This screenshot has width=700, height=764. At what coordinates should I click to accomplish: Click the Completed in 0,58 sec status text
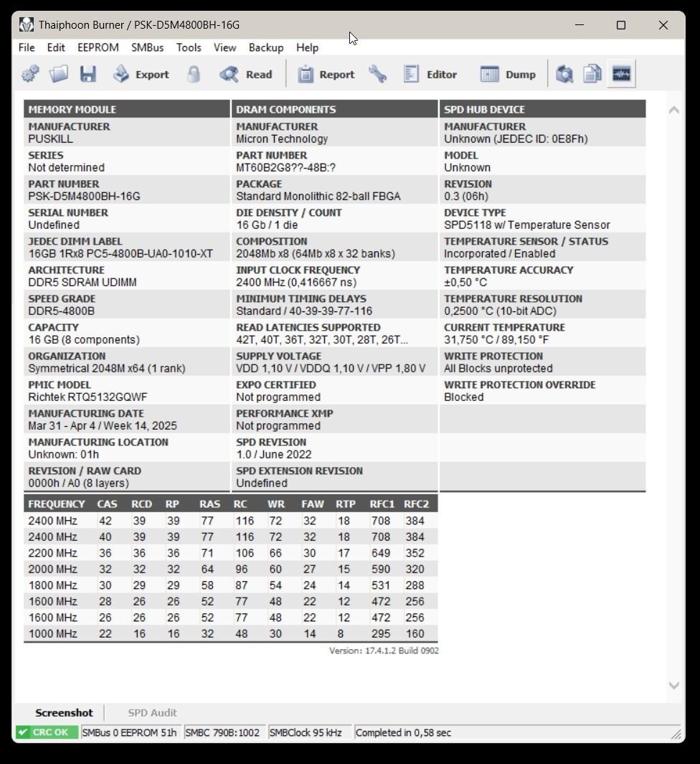pos(403,732)
